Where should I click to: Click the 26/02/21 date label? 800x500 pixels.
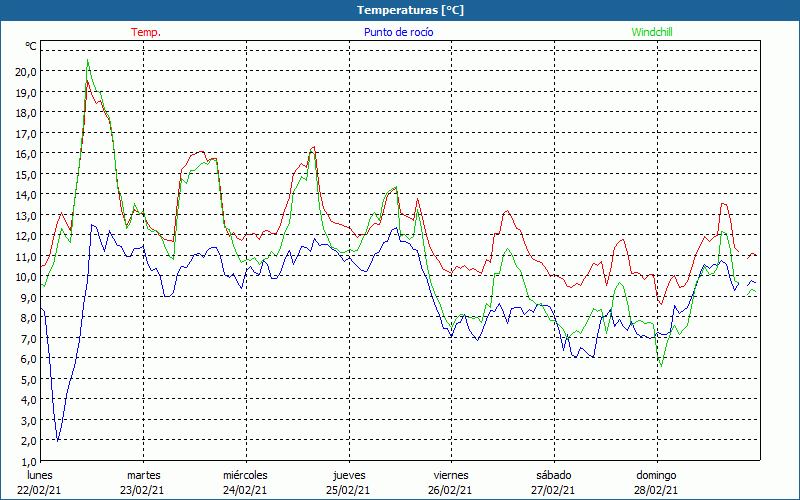(x=451, y=490)
